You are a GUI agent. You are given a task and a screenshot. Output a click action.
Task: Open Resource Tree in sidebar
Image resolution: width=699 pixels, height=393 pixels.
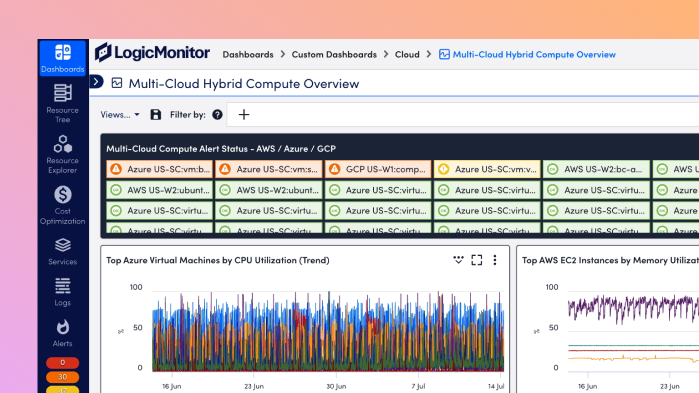[62, 103]
